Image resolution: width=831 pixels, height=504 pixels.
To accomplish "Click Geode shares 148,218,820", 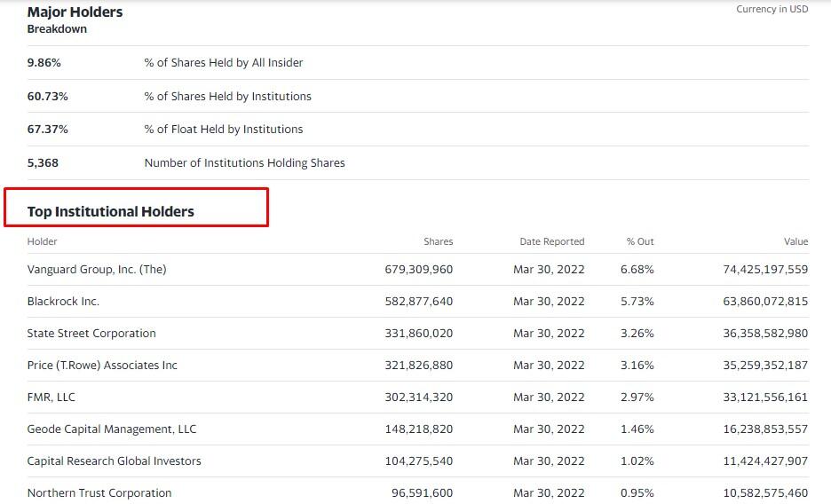I will click(419, 429).
